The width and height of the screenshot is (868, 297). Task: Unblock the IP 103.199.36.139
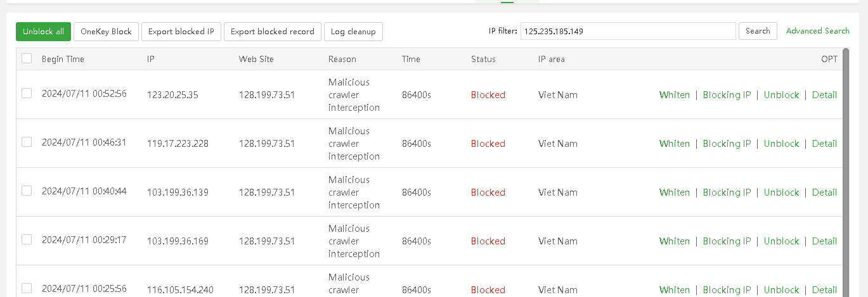781,193
